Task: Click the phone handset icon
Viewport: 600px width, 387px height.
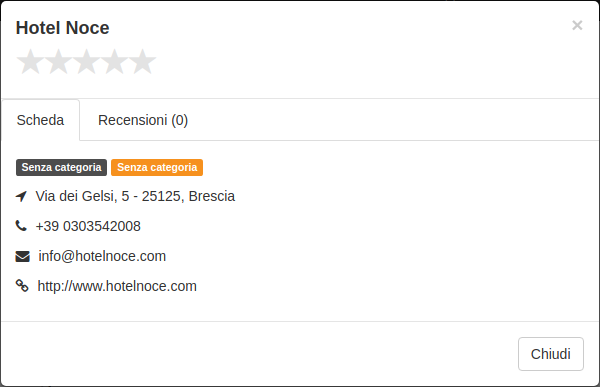Action: click(x=21, y=226)
